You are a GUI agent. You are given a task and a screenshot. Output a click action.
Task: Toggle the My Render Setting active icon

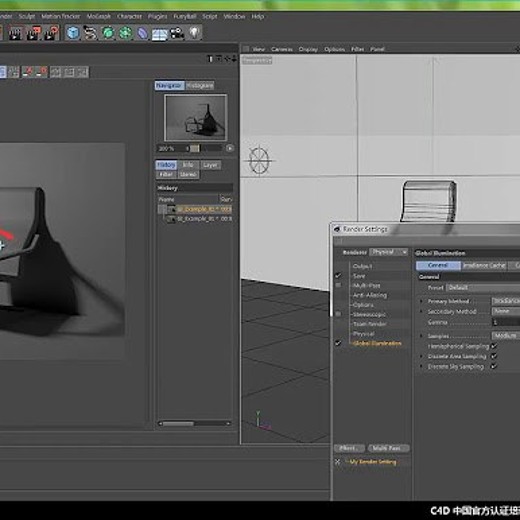pos(338,462)
